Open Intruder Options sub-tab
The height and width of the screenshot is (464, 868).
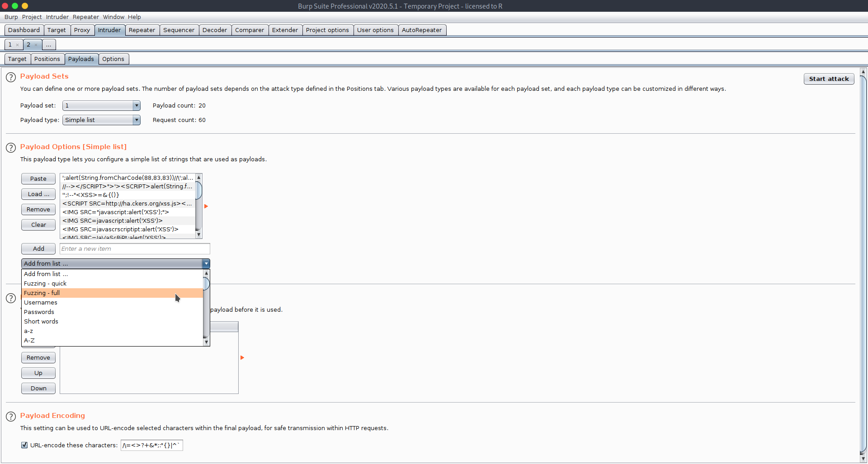click(x=113, y=59)
